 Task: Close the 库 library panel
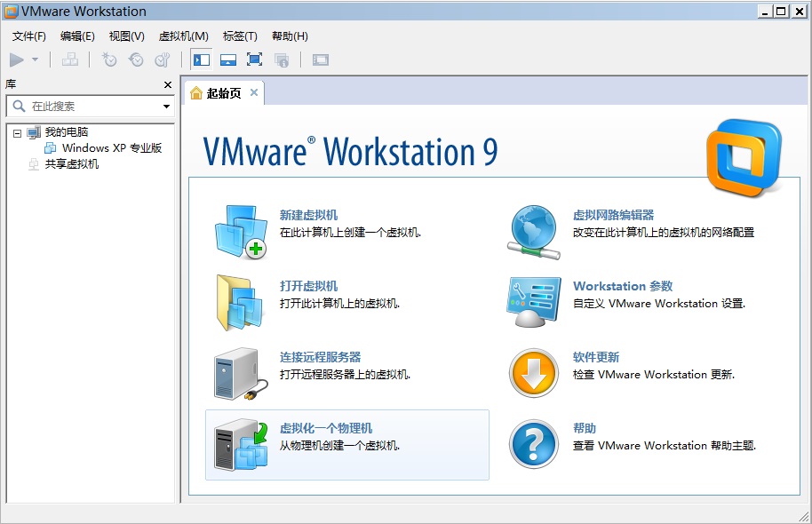click(168, 84)
